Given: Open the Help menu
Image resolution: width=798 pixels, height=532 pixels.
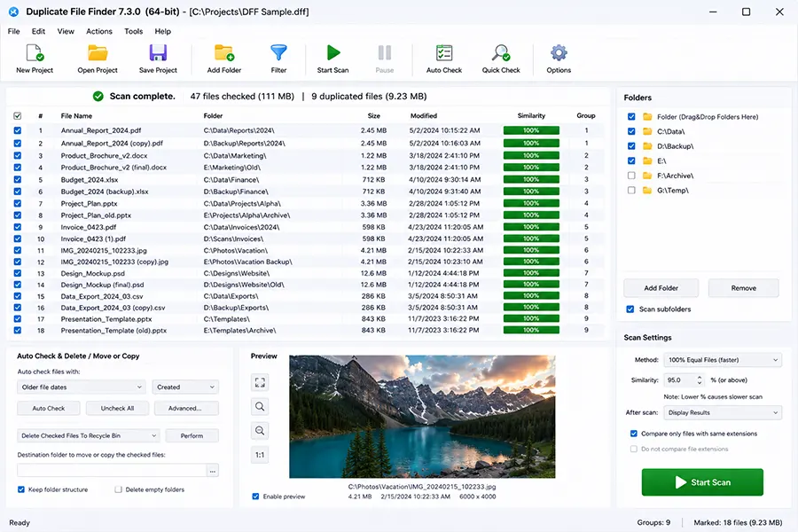Looking at the screenshot, I should click(163, 31).
